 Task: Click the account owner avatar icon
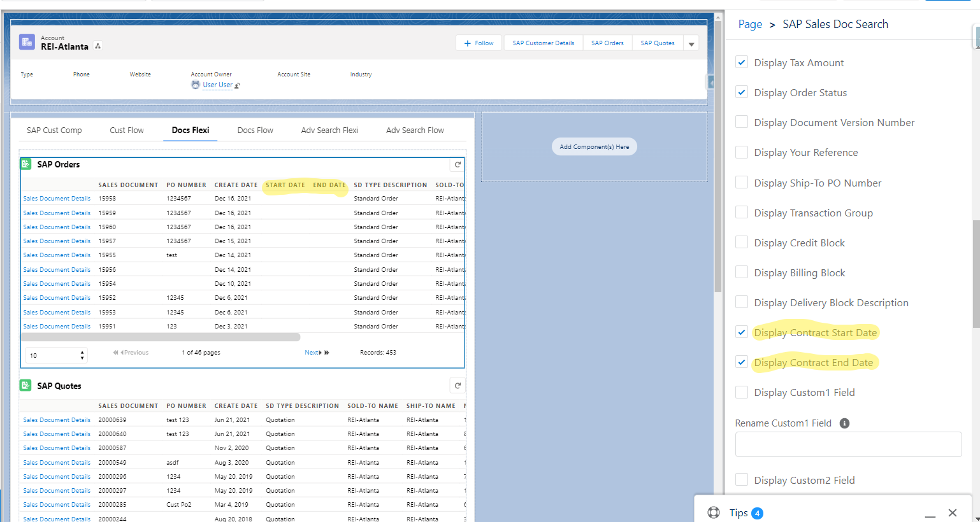click(x=196, y=85)
